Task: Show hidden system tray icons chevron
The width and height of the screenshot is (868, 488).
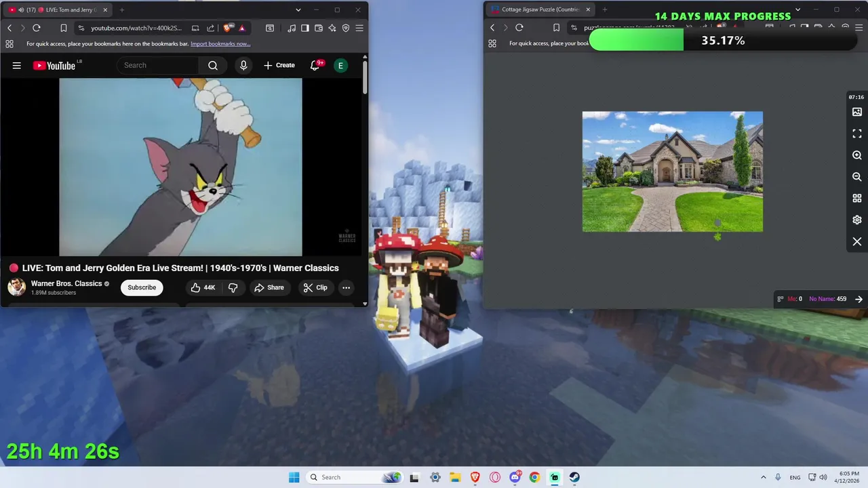Action: click(763, 477)
